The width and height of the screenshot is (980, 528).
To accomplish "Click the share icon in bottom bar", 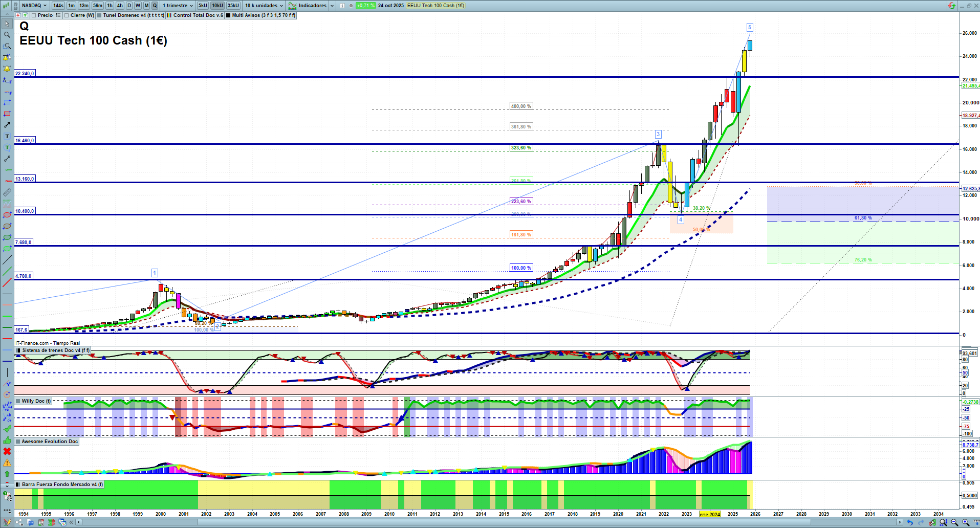I will (19, 522).
